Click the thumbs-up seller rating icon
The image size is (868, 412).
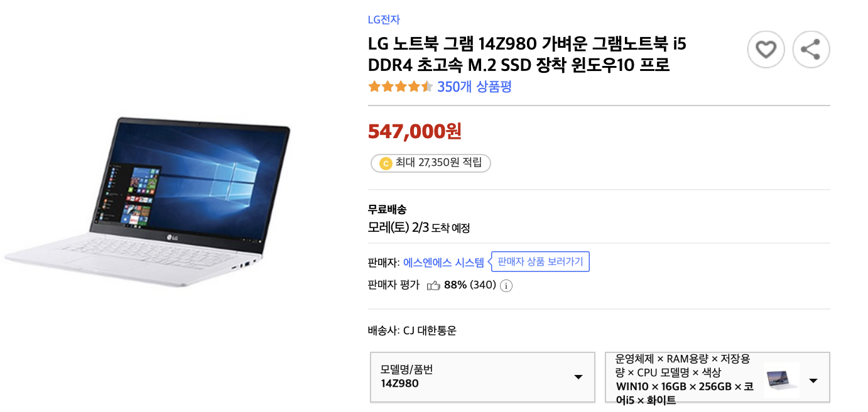pos(433,285)
